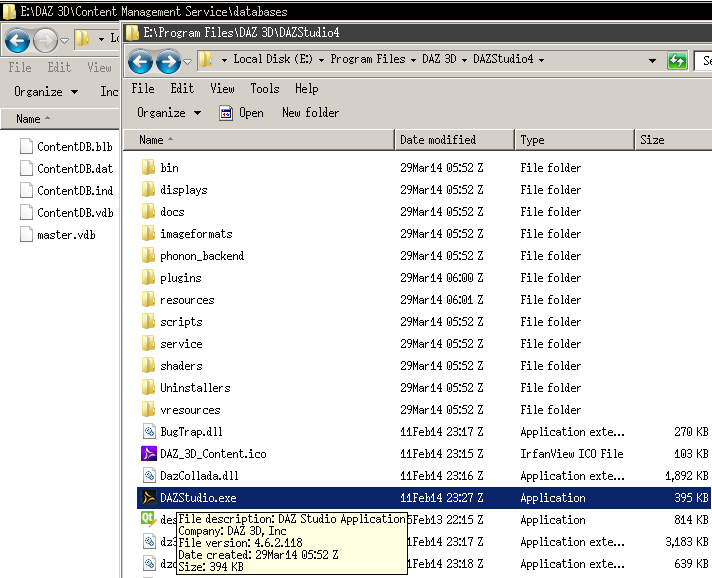Open the File menu in databases window
The width and height of the screenshot is (712, 578).
[x=20, y=67]
